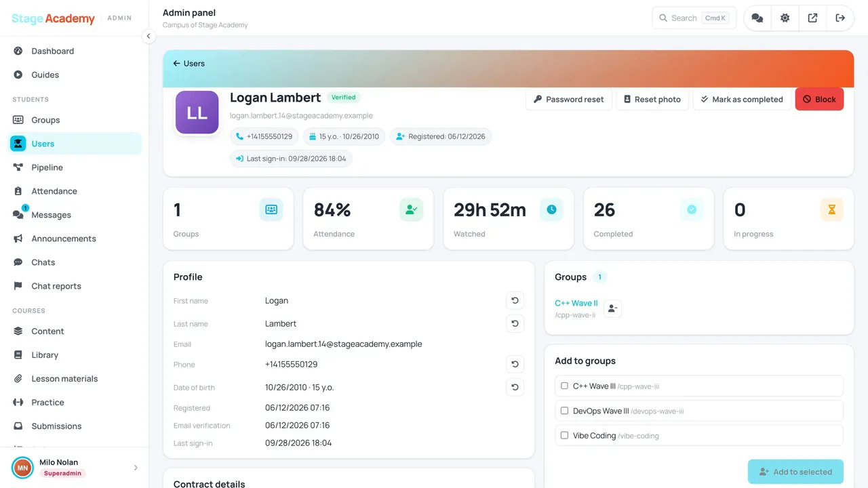868x488 pixels.
Task: Open Submissions in the sidebar
Action: [76, 426]
